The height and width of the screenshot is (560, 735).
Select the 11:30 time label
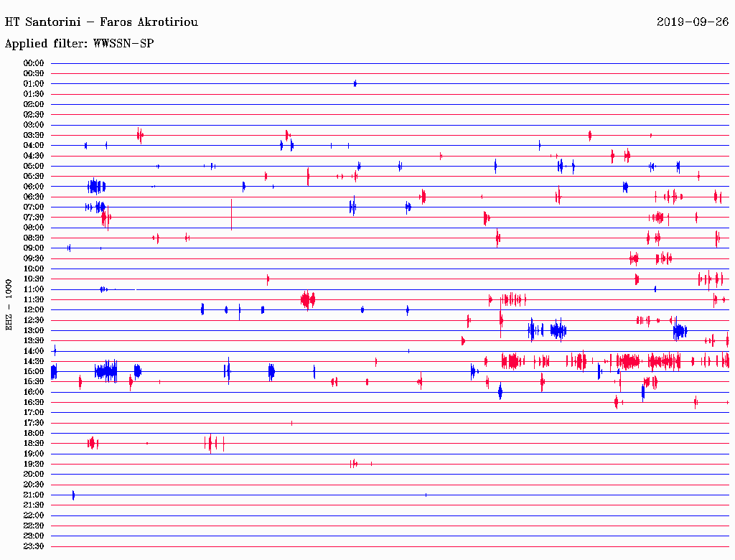point(34,299)
